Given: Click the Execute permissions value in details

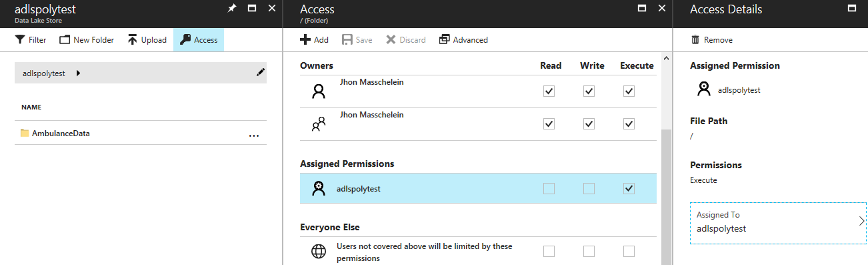Looking at the screenshot, I should [x=703, y=180].
